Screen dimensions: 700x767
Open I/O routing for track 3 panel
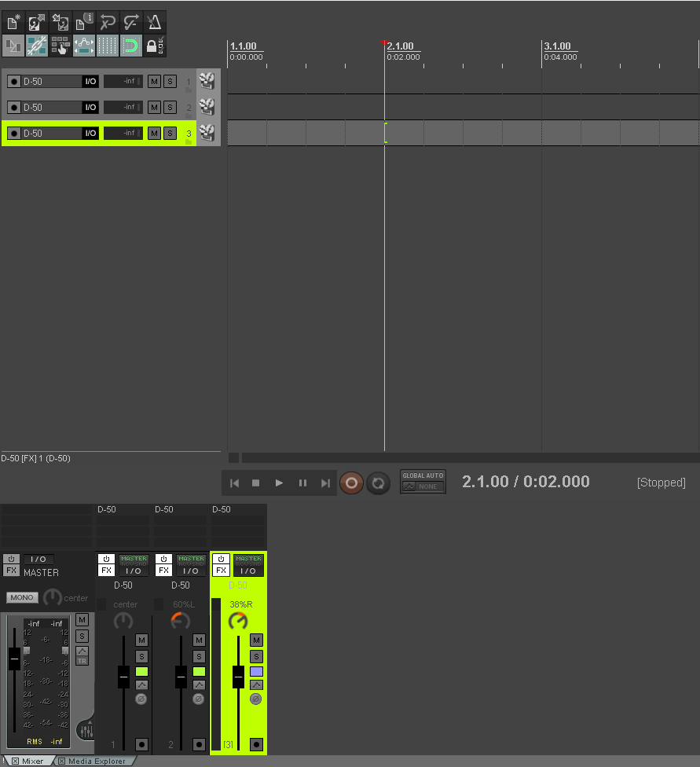coord(90,134)
